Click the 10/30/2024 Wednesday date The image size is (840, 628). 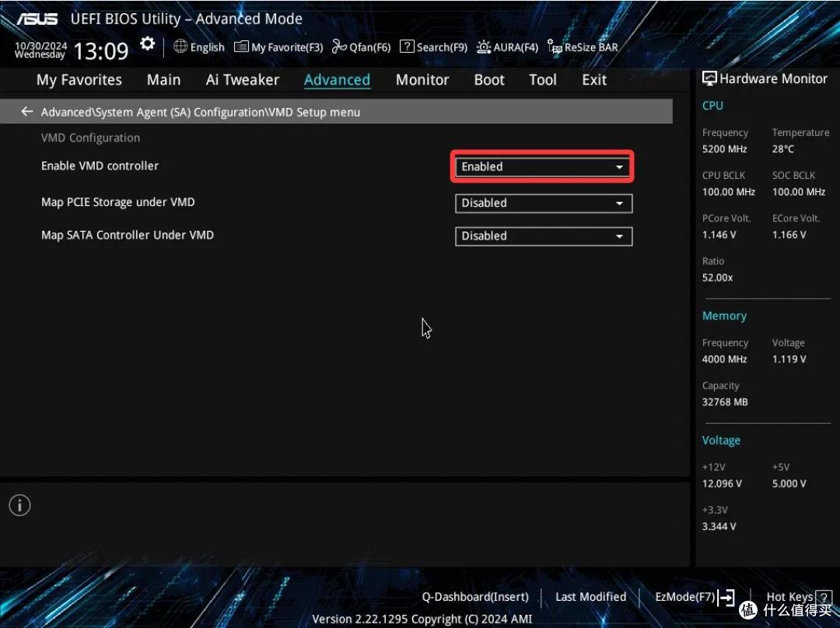[40, 50]
